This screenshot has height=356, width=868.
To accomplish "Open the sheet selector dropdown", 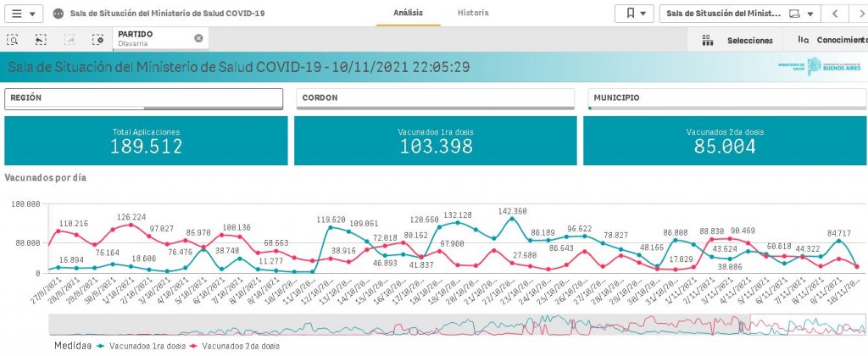I will 739,14.
